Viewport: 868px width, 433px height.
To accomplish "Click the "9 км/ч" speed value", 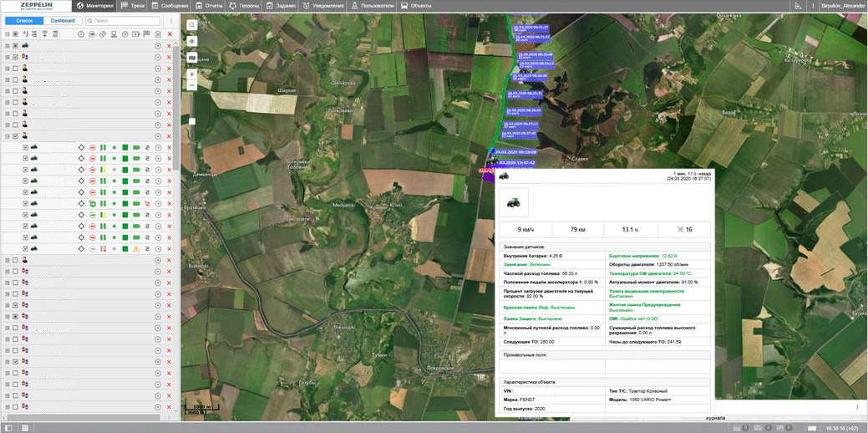I will (525, 229).
